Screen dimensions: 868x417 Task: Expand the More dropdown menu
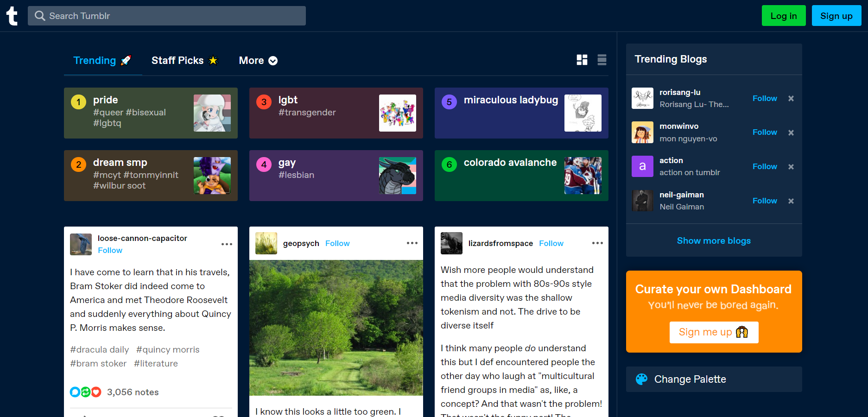click(x=258, y=61)
